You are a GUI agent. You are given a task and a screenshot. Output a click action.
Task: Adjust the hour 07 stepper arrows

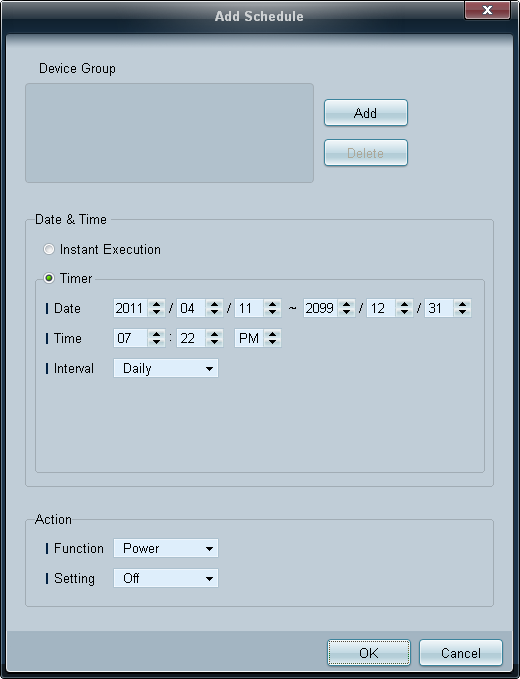(x=156, y=338)
